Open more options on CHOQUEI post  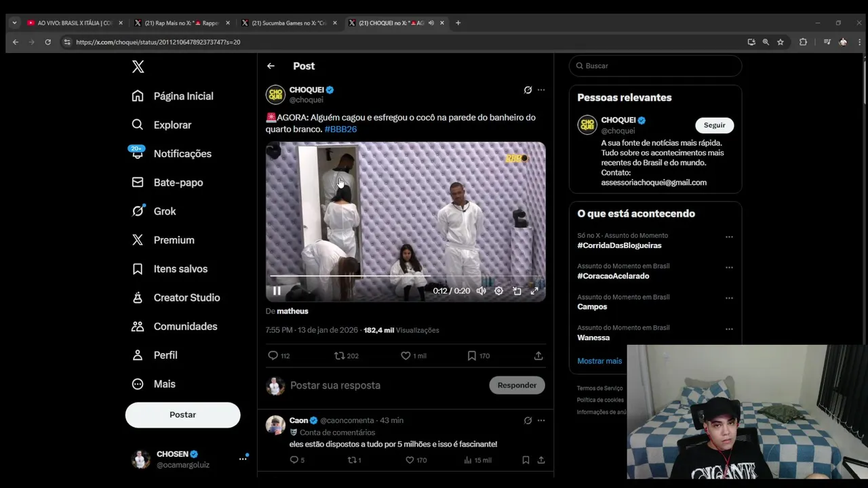click(x=541, y=89)
